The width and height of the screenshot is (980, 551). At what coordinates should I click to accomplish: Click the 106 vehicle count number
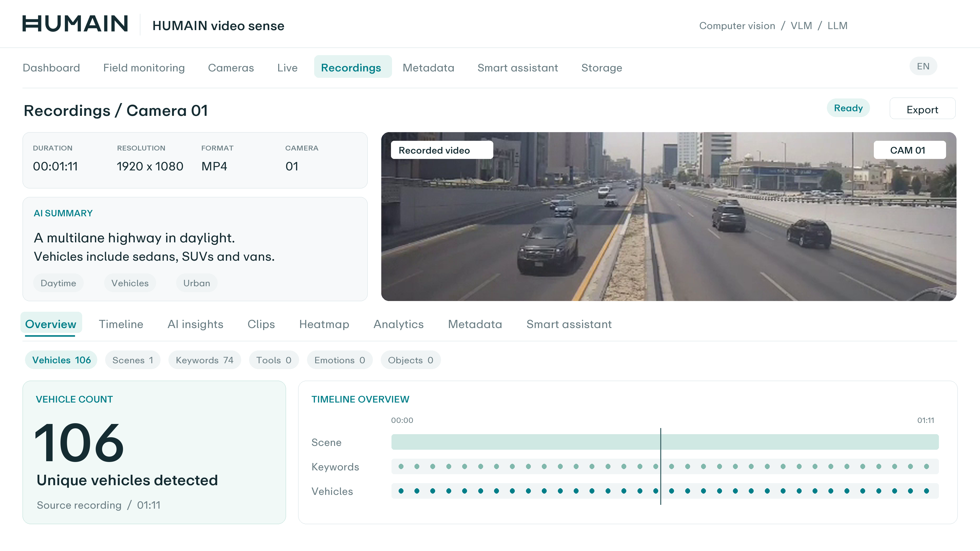[79, 443]
